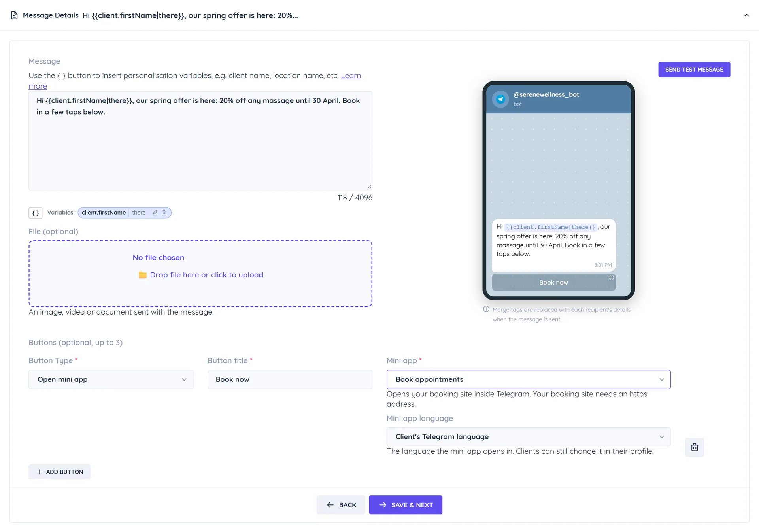The height and width of the screenshot is (532, 759).
Task: Delete the client.firstName variable trash icon
Action: (x=164, y=213)
